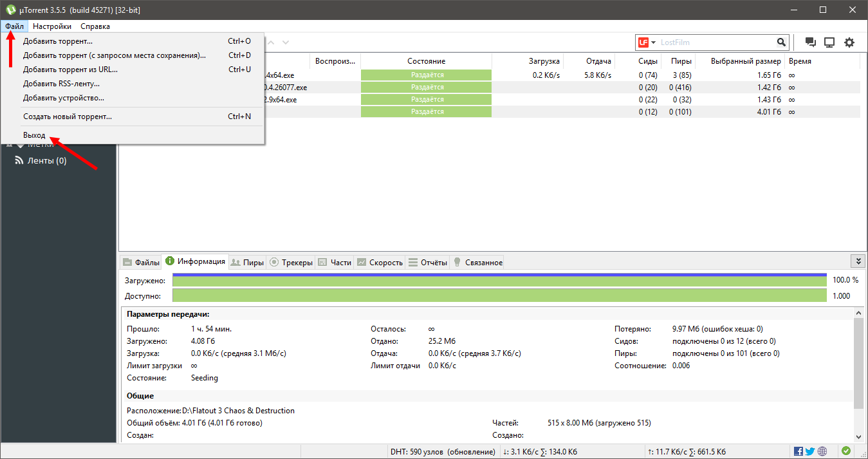Click the upload speed status ↑: 11.7 Кб/с
The width and height of the screenshot is (868, 459).
[x=686, y=452]
